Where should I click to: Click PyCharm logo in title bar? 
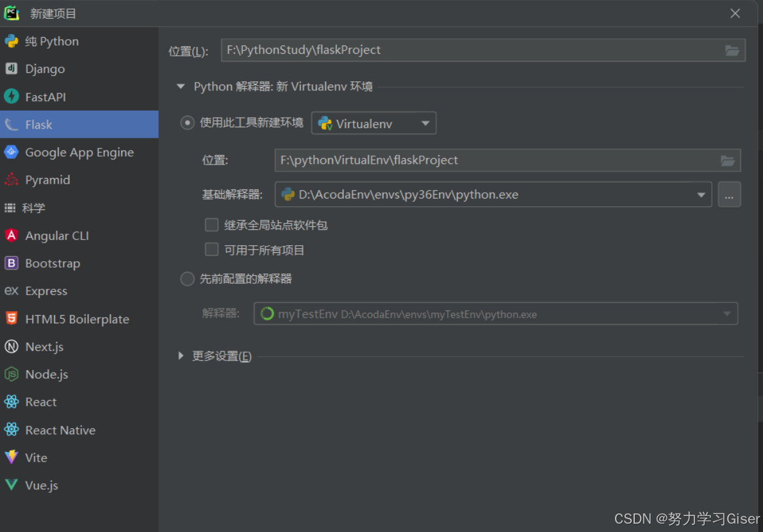tap(12, 13)
